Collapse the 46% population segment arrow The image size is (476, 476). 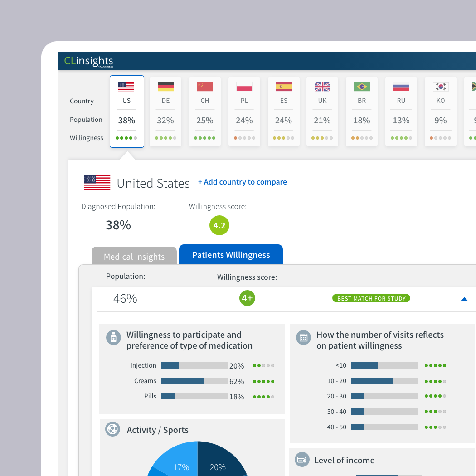pos(464,299)
